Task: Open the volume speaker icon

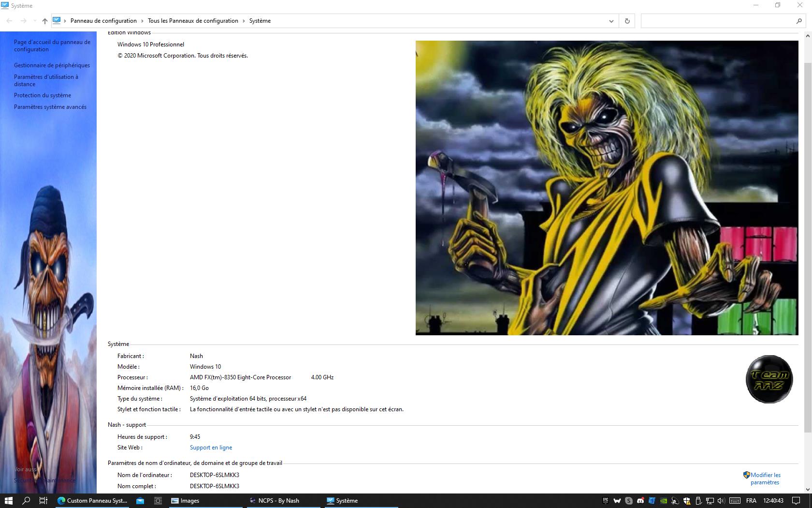Action: point(722,501)
